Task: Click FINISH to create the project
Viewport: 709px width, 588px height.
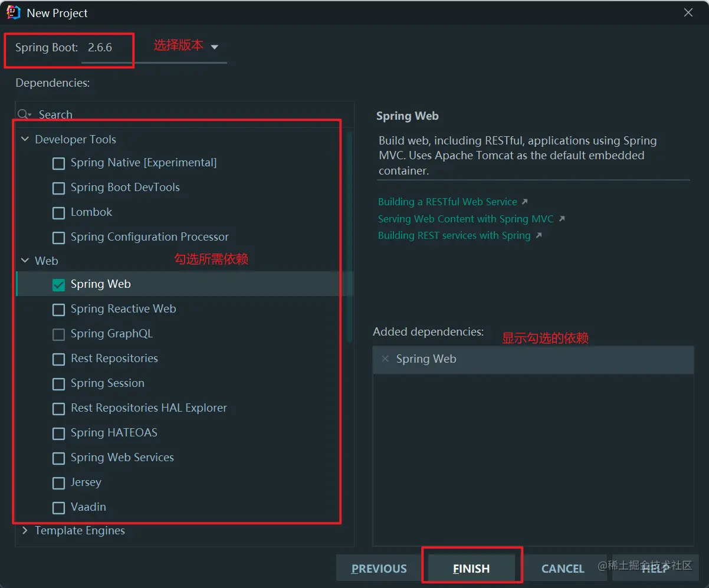Action: pos(471,569)
